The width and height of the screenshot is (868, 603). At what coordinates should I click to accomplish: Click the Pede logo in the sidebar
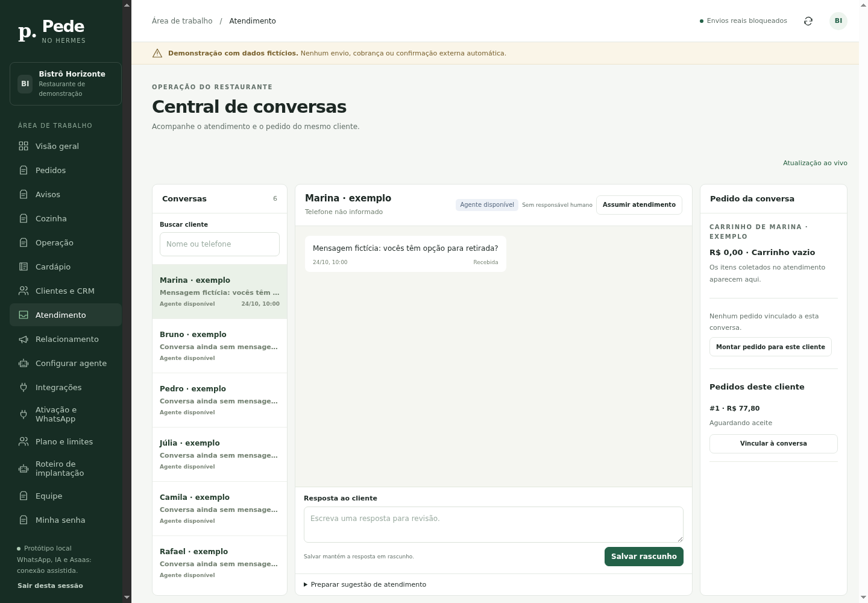coord(52,31)
